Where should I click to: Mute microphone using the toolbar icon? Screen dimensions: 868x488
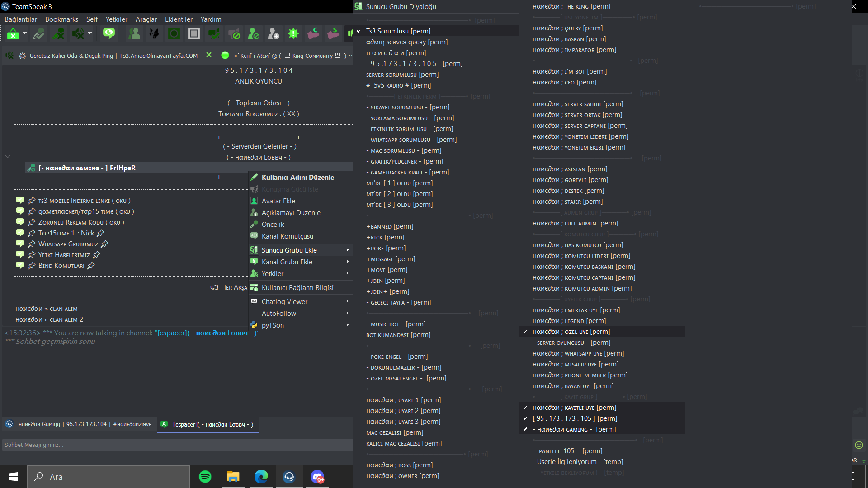58,33
